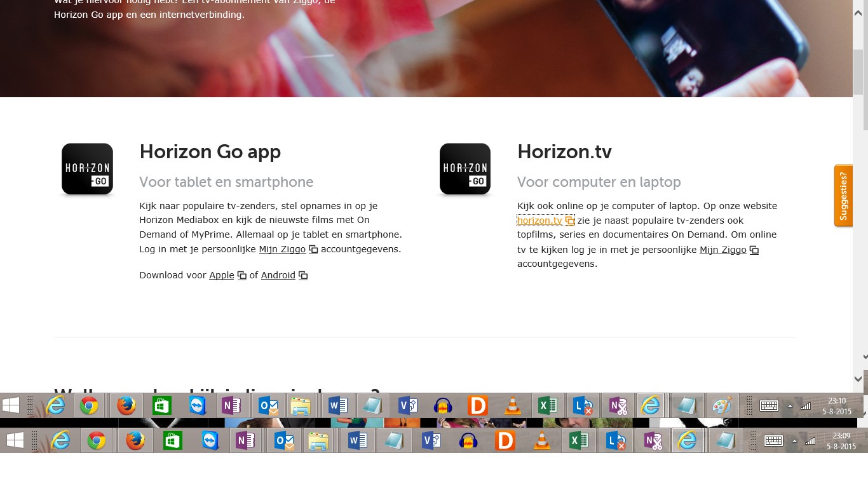Open Microsoft Excel from the taskbar
The image size is (868, 488).
coord(546,405)
